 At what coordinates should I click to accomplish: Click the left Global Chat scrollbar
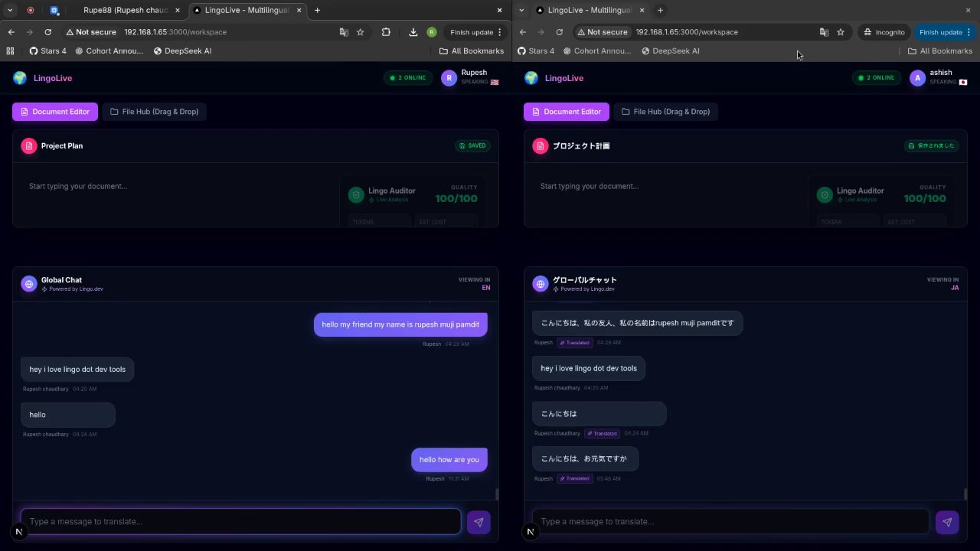click(497, 494)
